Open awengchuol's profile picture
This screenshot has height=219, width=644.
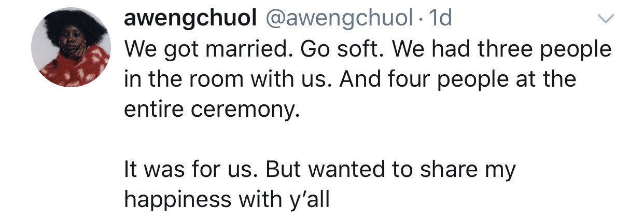pos(71,48)
